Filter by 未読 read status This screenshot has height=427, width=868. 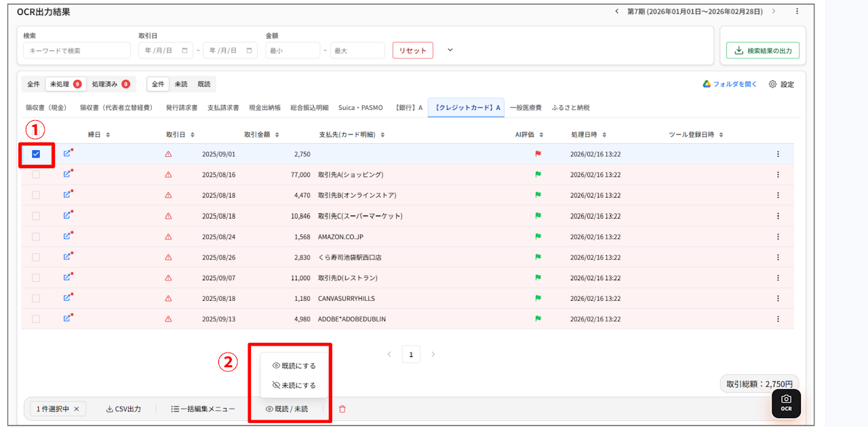coord(180,84)
